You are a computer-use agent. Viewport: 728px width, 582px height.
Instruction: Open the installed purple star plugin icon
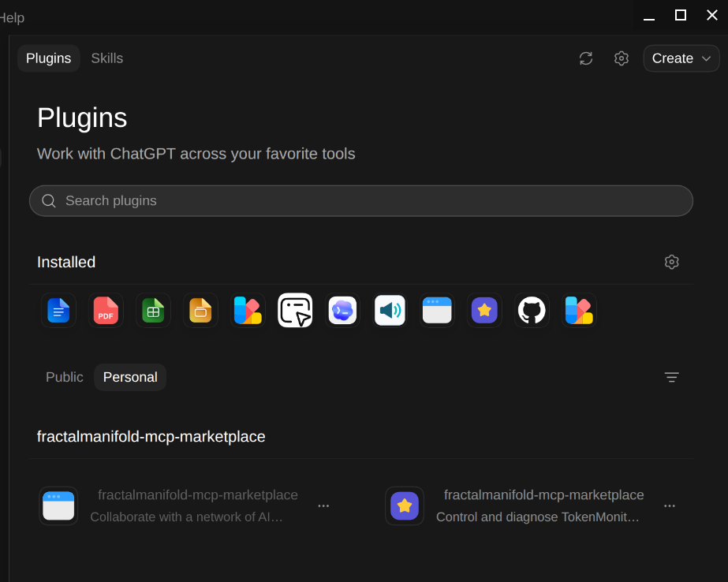click(x=485, y=310)
